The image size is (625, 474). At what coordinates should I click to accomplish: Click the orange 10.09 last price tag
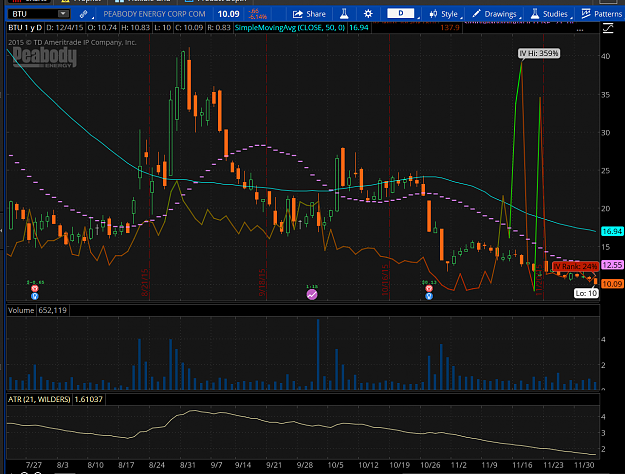tap(612, 284)
